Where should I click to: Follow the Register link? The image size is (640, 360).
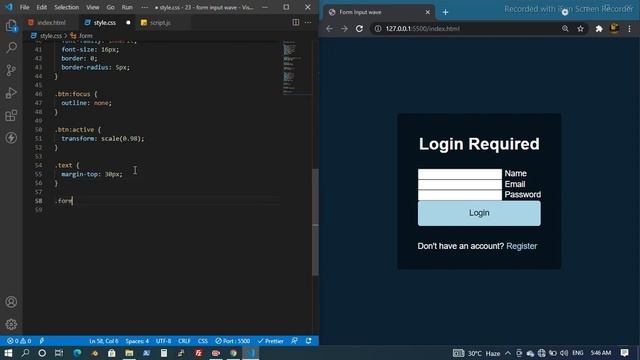coord(522,246)
